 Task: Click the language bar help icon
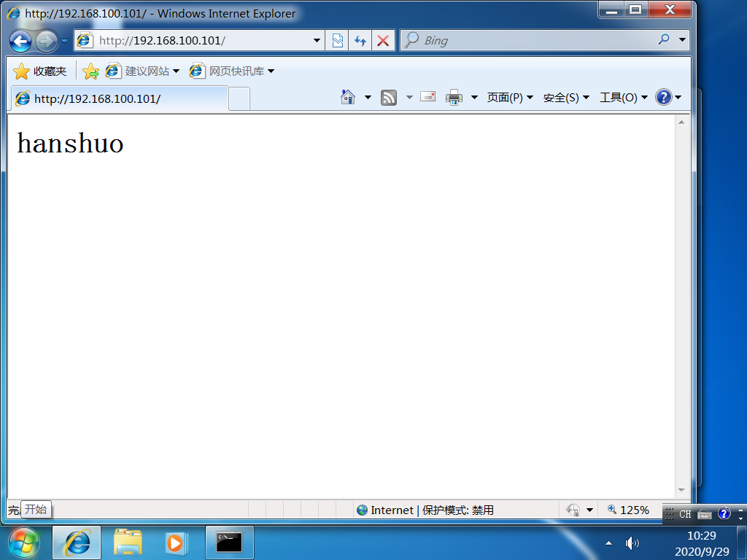coord(724,514)
